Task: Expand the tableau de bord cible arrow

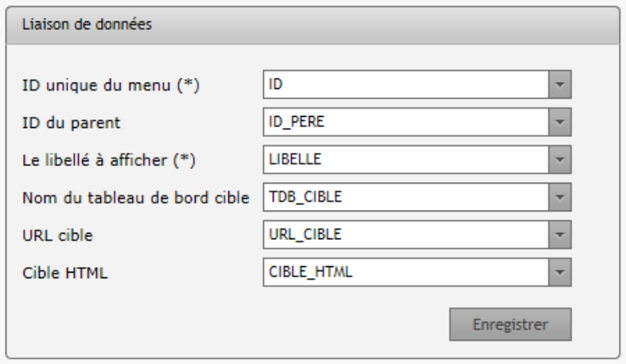Action: (560, 197)
